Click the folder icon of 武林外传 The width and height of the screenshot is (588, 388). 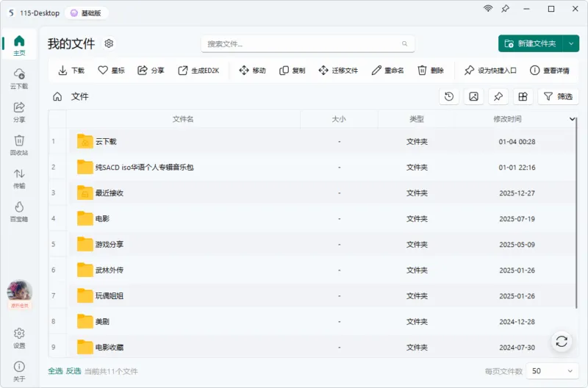point(85,270)
